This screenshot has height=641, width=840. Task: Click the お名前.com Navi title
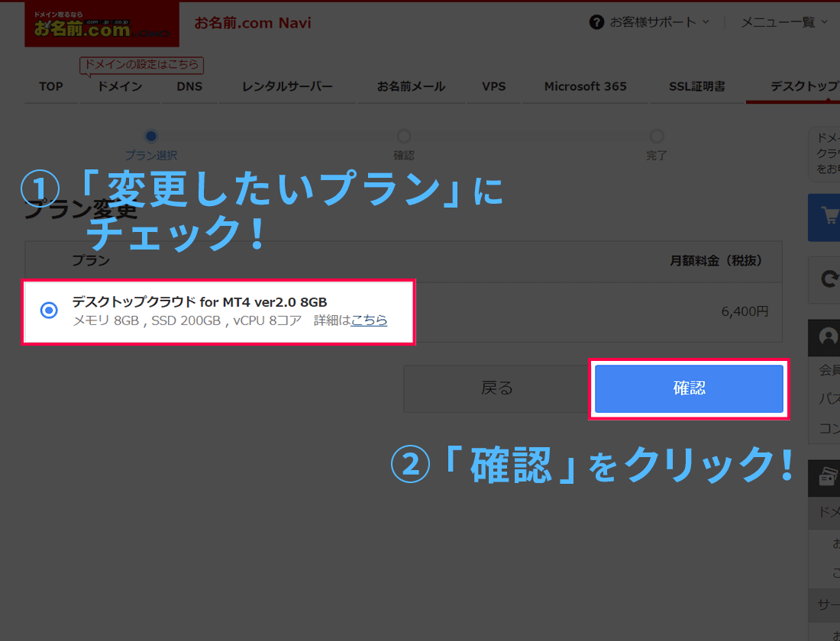(252, 23)
